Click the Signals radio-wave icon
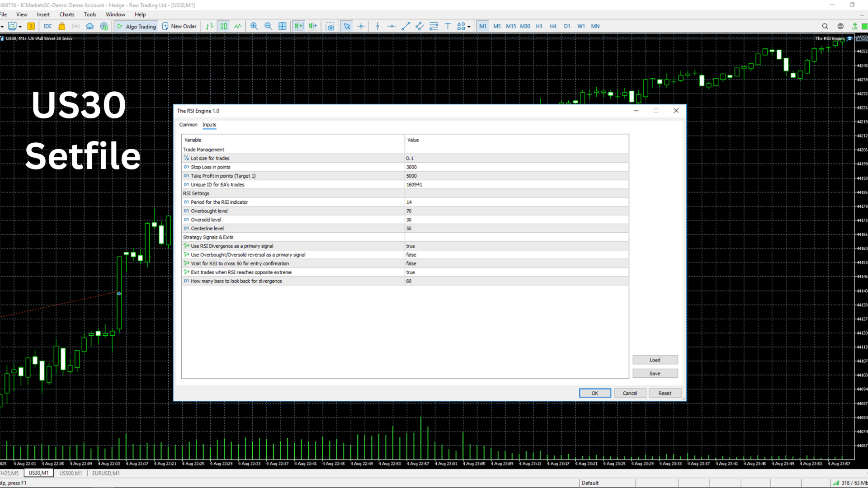This screenshot has width=868, height=488. 76,26
